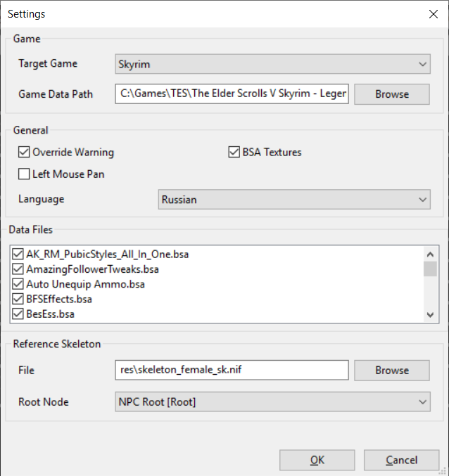Screen dimensions: 449x476
Task: Browse for the reference skeleton file
Action: tap(391, 371)
